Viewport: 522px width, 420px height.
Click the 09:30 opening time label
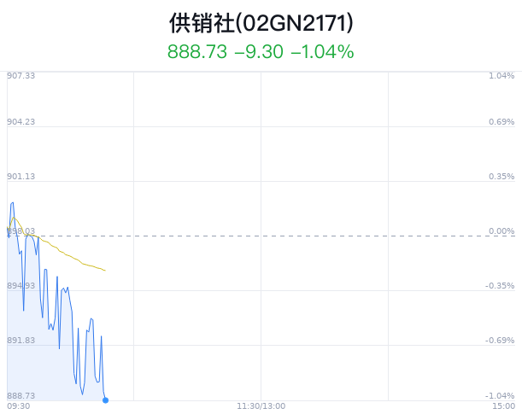[x=19, y=406]
